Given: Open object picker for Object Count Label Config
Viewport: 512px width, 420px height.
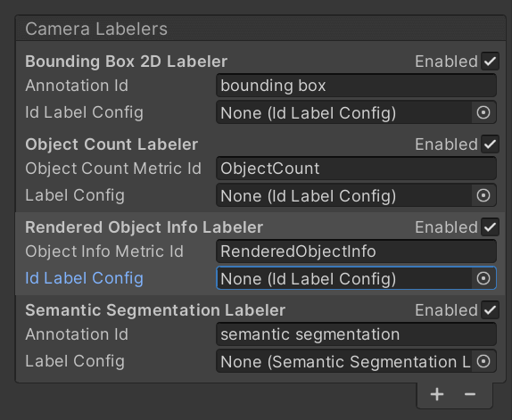Looking at the screenshot, I should pyautogui.click(x=483, y=195).
